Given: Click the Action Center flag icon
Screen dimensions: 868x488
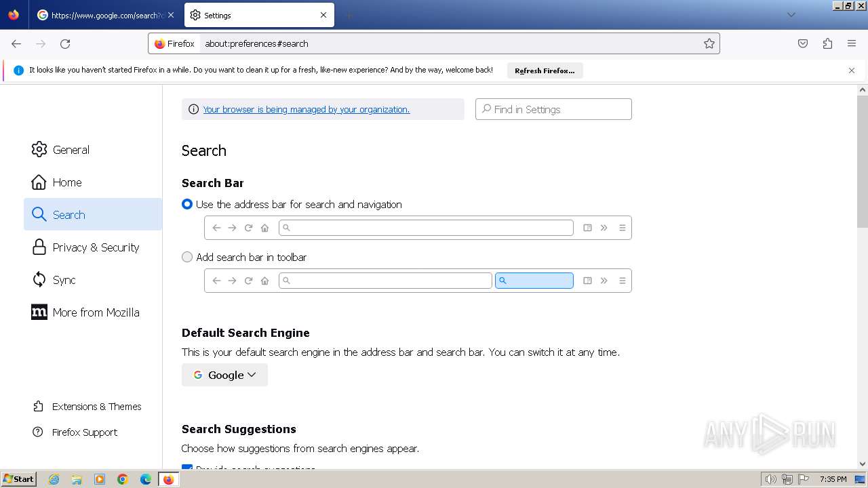Looking at the screenshot, I should click(x=804, y=479).
